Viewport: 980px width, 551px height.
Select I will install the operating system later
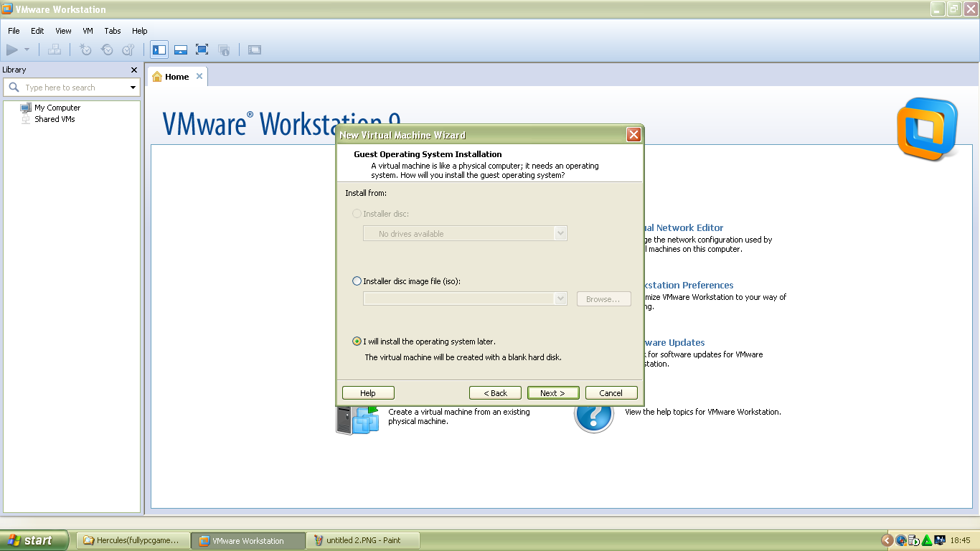357,342
